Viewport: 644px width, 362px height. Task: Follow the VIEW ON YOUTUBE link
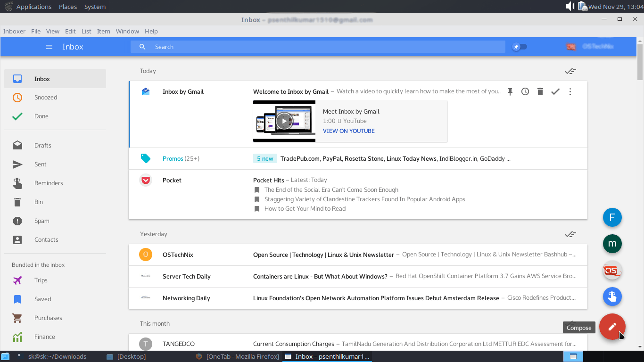pos(349,131)
